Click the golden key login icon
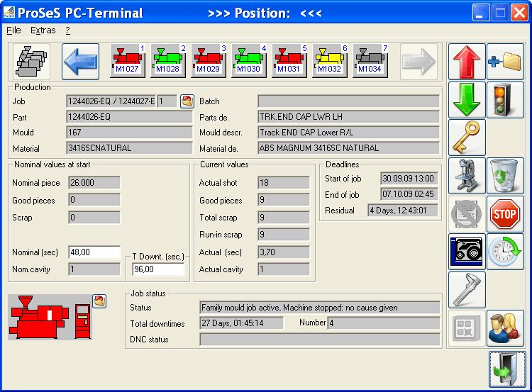532x392 pixels. click(x=467, y=138)
